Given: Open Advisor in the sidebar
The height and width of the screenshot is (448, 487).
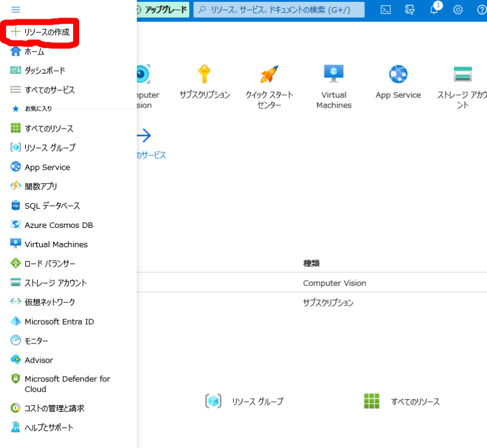Looking at the screenshot, I should coord(31,360).
